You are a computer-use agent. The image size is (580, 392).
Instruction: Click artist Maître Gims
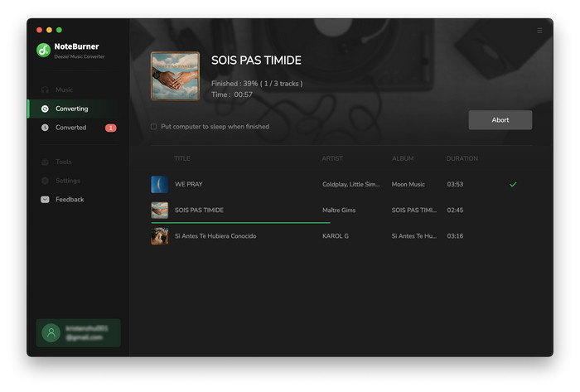pyautogui.click(x=339, y=210)
